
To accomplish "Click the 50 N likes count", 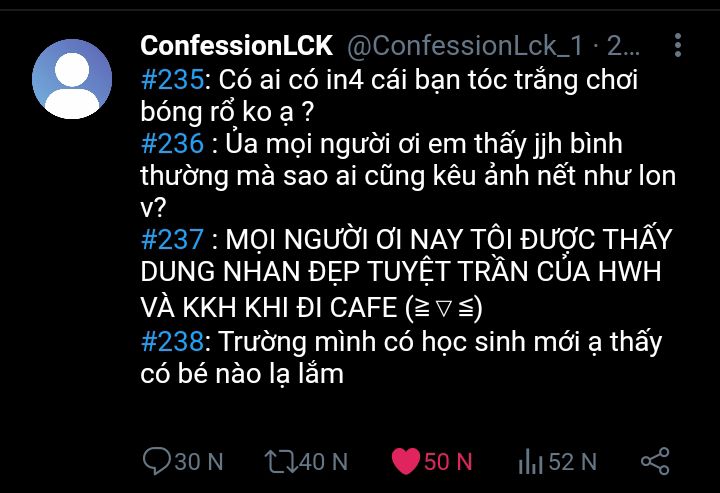I will 448,462.
